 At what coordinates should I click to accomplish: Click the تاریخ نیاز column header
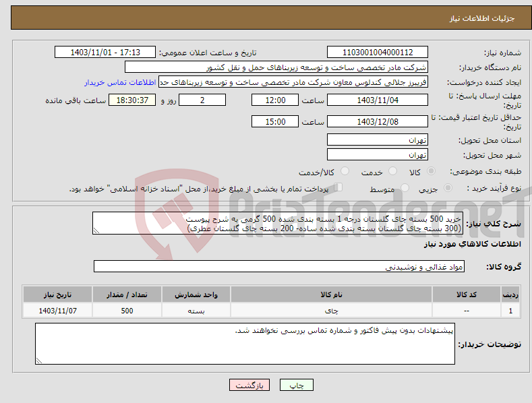[58, 294]
